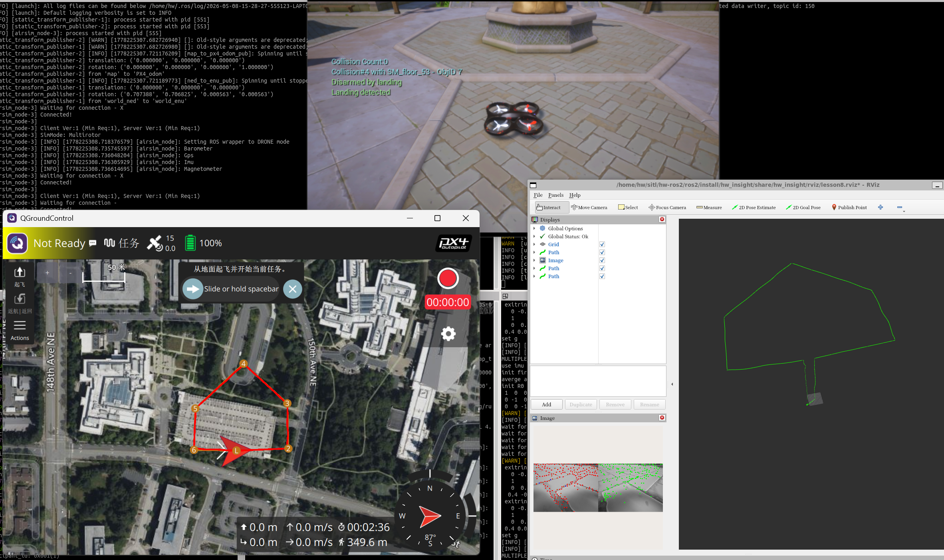Open video settings gear icon

click(448, 334)
